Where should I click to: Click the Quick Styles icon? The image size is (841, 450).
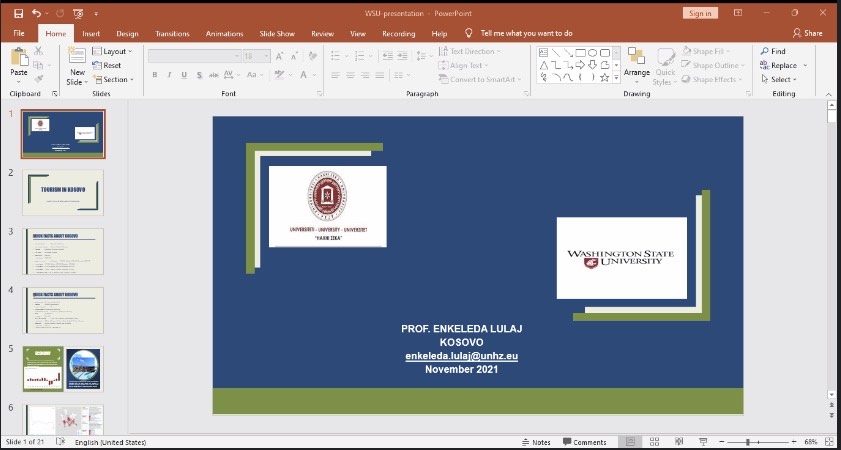pos(666,57)
